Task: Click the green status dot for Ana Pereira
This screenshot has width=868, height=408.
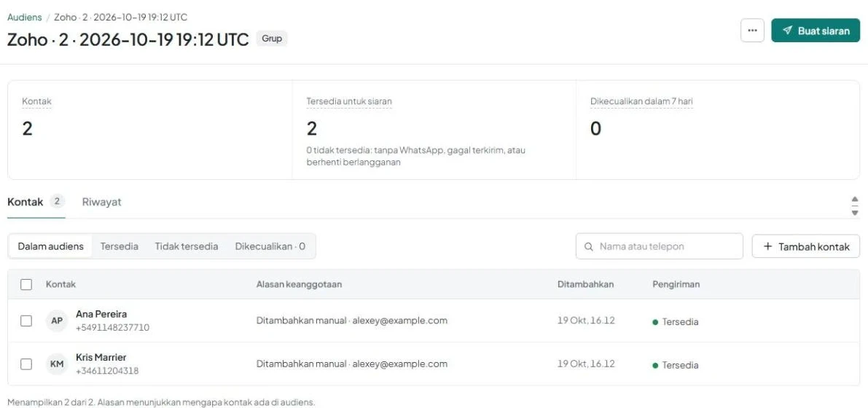Action: tap(655, 321)
